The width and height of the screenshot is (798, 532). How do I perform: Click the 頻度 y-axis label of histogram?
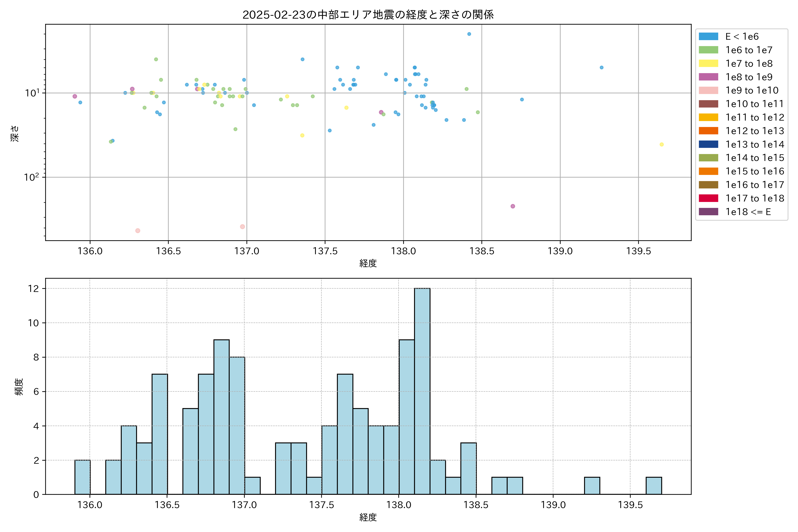(19, 387)
